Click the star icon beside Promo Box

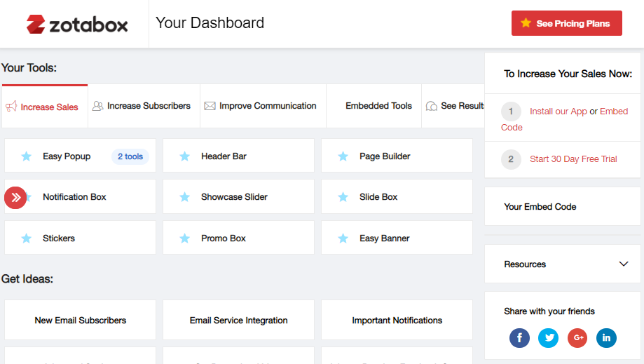[185, 238]
